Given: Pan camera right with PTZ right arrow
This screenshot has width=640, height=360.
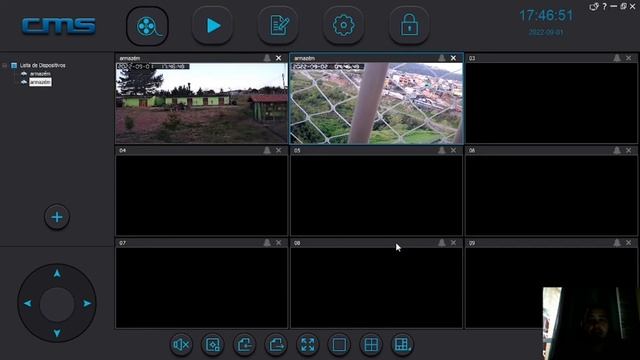Looking at the screenshot, I should 87,303.
